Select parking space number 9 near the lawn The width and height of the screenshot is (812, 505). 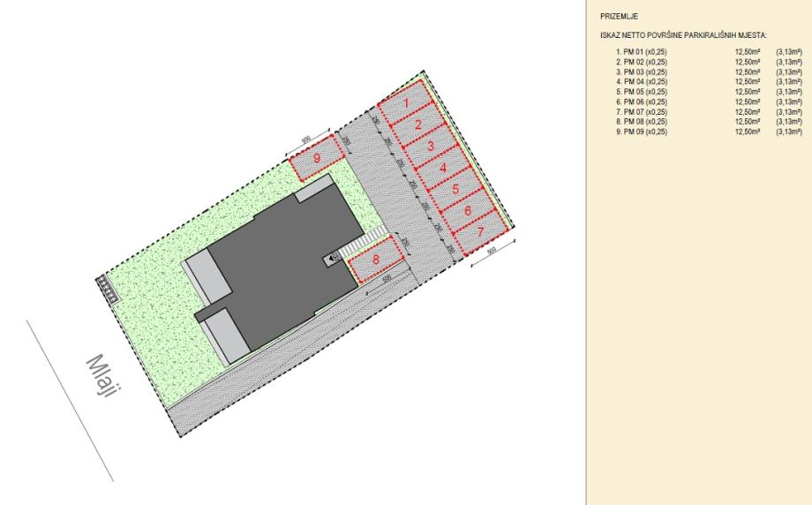(317, 158)
